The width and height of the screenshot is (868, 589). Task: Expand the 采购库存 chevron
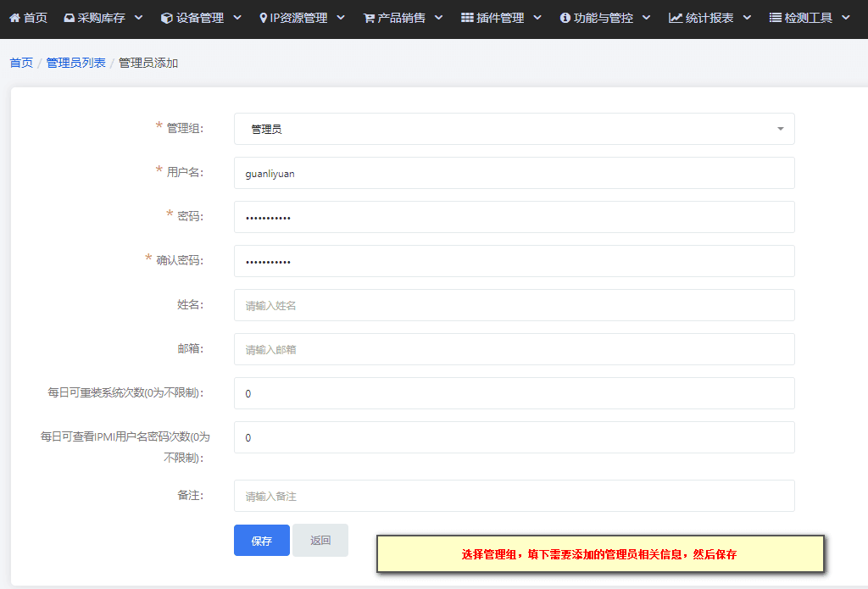(x=139, y=18)
